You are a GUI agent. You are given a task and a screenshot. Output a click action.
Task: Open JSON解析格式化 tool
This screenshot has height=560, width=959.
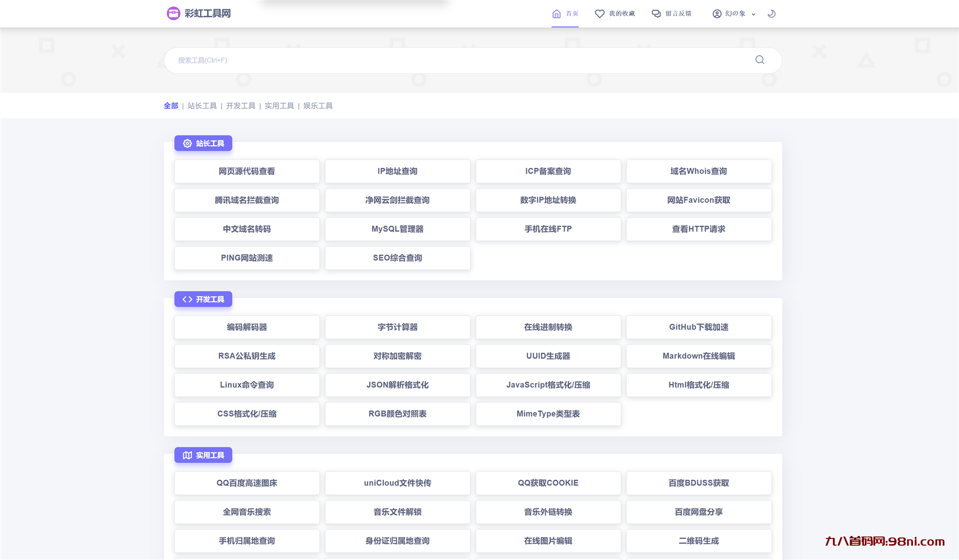pos(398,385)
